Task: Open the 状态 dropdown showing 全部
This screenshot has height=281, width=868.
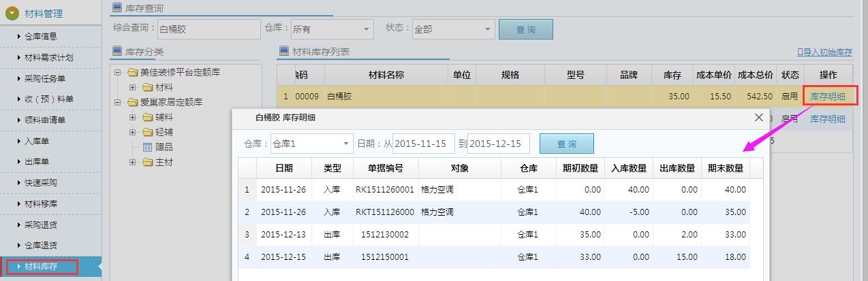Action: [488, 29]
